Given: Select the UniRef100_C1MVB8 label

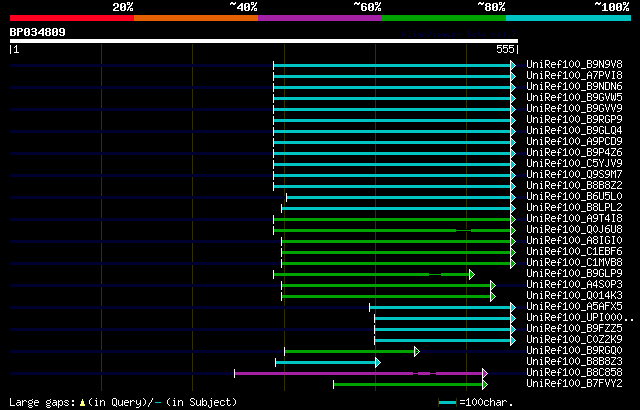Looking at the screenshot, I should point(574,263).
